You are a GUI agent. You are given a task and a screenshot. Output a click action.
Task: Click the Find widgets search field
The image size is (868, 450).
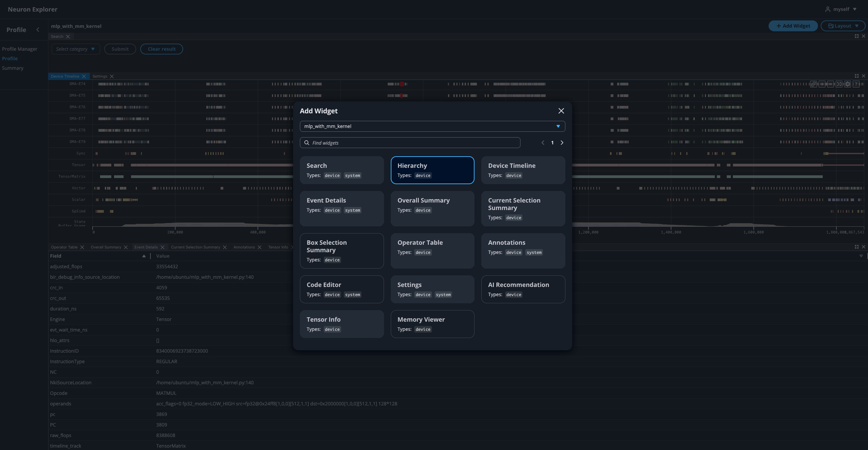pos(410,143)
